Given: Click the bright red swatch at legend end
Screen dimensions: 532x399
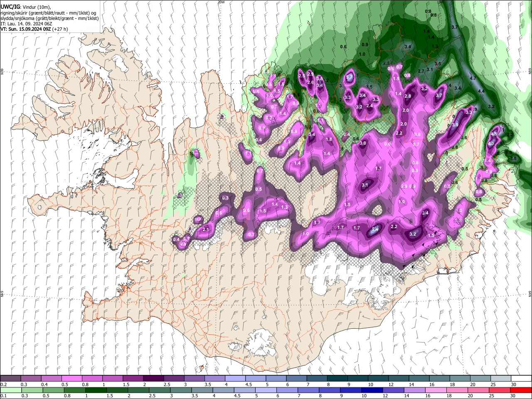Looking at the screenshot, I should point(520,390).
